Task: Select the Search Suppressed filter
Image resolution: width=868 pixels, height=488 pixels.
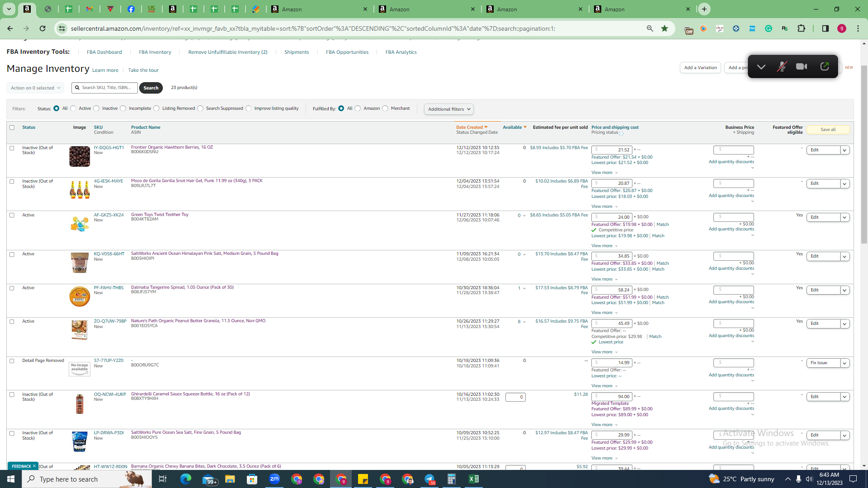Action: point(200,108)
